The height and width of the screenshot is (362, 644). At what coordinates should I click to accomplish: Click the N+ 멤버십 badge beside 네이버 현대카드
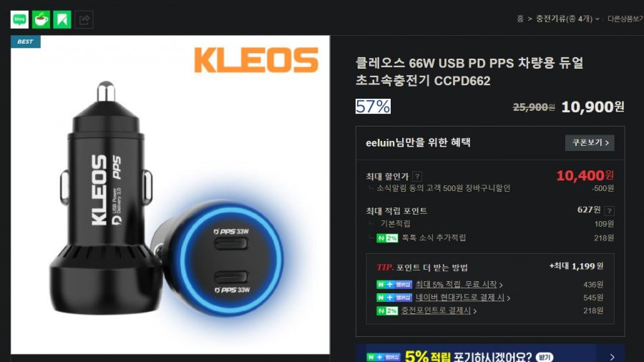point(394,297)
